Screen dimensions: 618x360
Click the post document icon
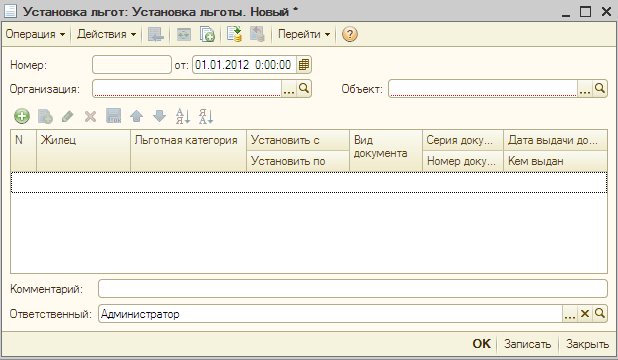235,34
